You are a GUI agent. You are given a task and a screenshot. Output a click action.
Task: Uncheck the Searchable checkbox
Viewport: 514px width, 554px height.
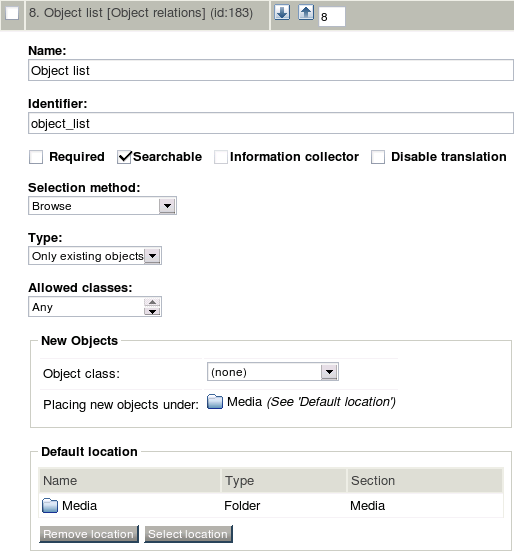tap(124, 157)
